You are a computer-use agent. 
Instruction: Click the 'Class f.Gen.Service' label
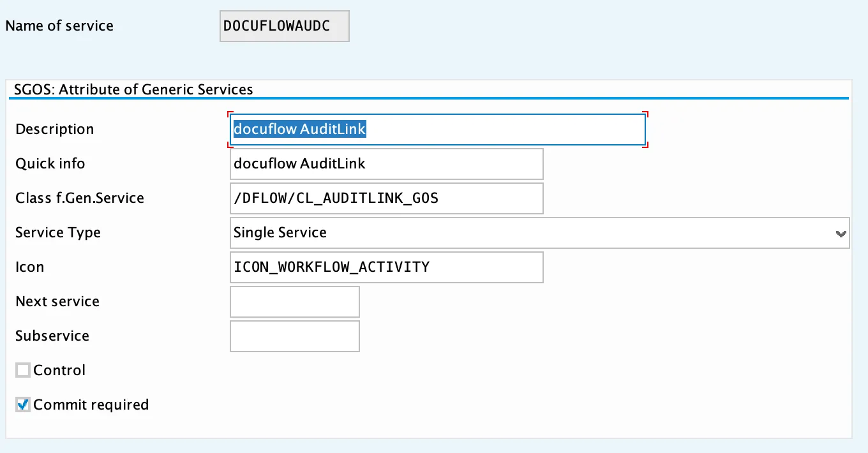click(x=80, y=198)
